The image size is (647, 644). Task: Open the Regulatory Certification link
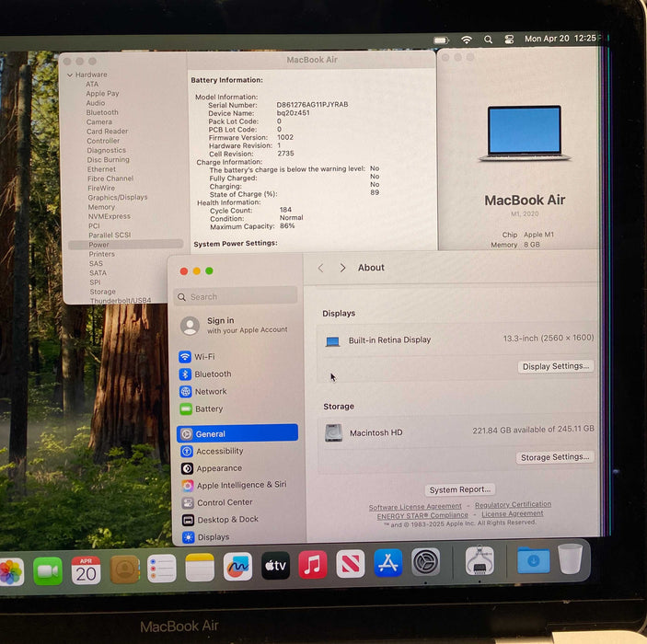click(513, 504)
